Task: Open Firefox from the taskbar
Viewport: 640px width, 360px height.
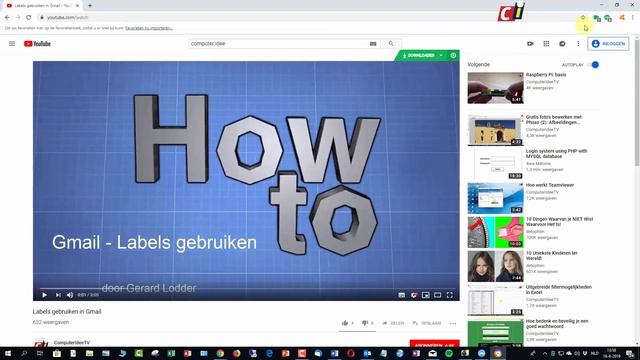Action: [x=237, y=353]
